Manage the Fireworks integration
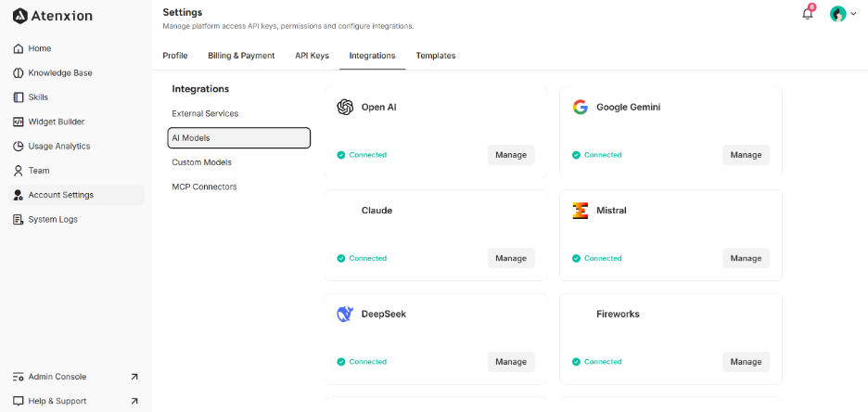868x412 pixels. click(746, 362)
